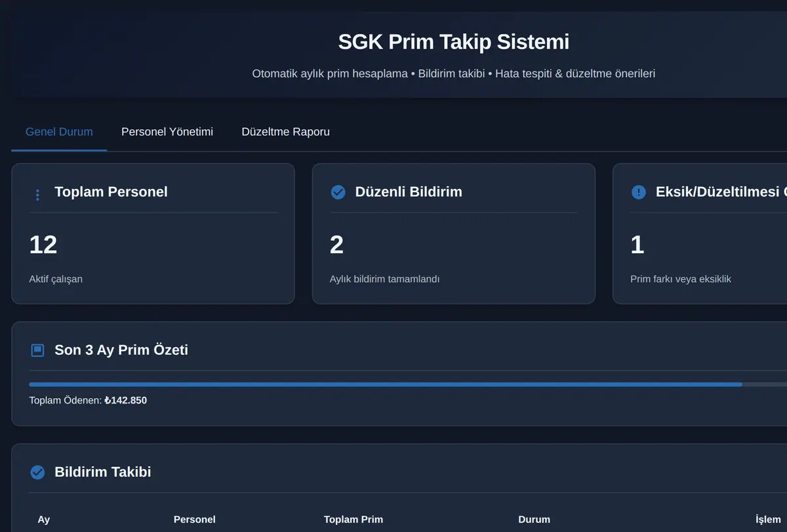Click the Son 3 Ay Prim Özeti icon
This screenshot has height=532, width=787.
pos(37,350)
